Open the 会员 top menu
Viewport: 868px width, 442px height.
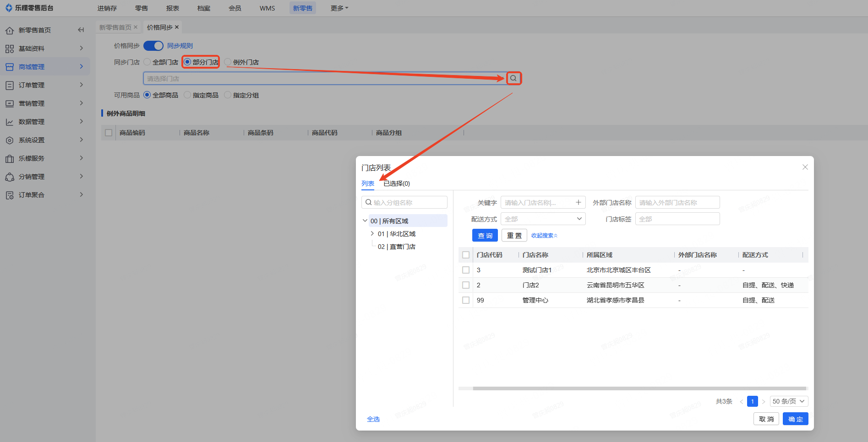(235, 8)
